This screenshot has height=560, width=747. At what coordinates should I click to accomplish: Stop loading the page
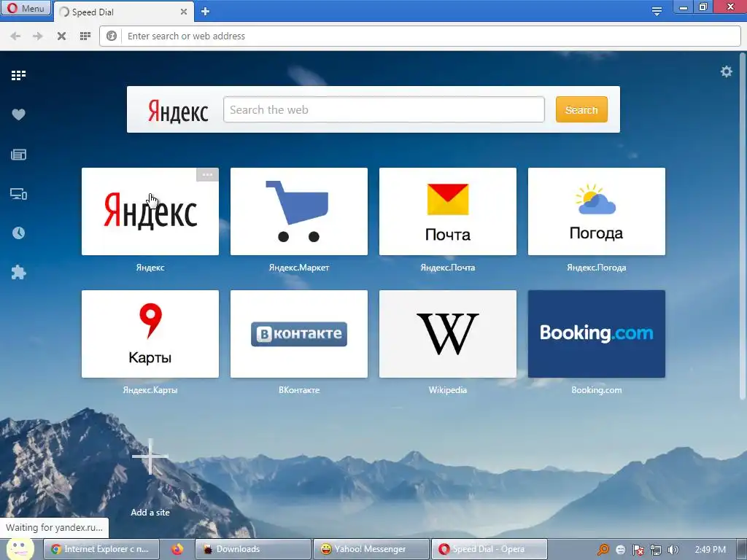coord(61,36)
